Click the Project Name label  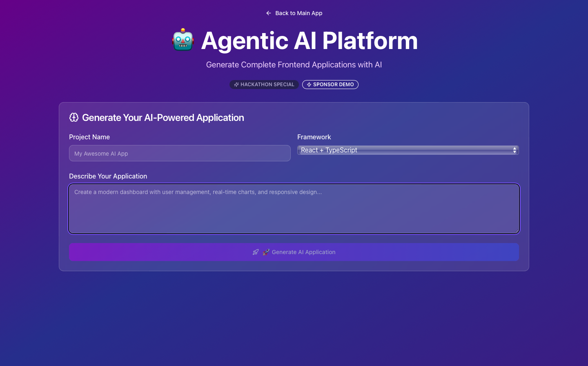[x=89, y=137]
